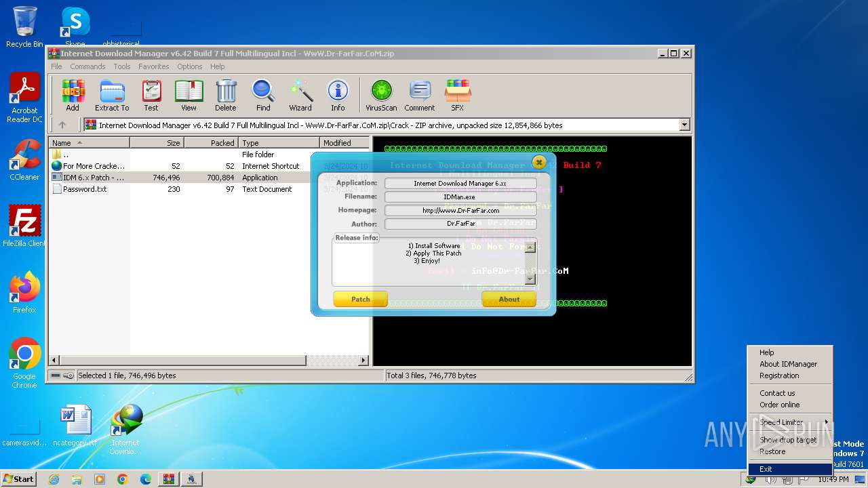Image resolution: width=868 pixels, height=488 pixels.
Task: Close the patcher dialog with yellow X
Action: tap(539, 162)
